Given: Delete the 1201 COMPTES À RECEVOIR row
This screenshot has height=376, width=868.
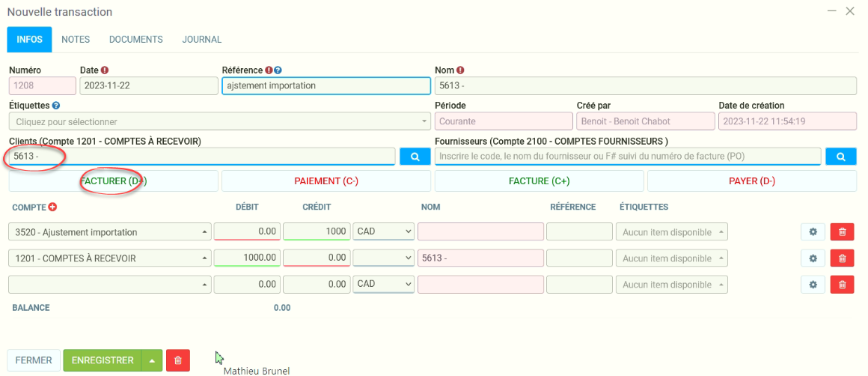Looking at the screenshot, I should pos(842,258).
